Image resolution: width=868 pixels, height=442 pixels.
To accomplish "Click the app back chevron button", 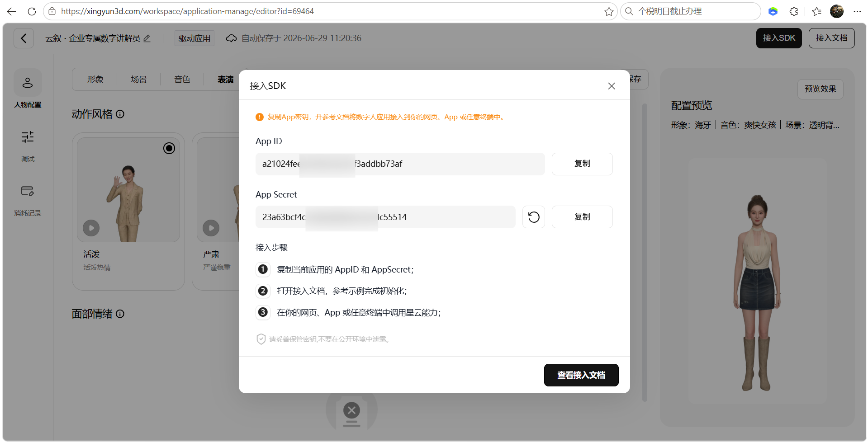I will click(x=24, y=38).
